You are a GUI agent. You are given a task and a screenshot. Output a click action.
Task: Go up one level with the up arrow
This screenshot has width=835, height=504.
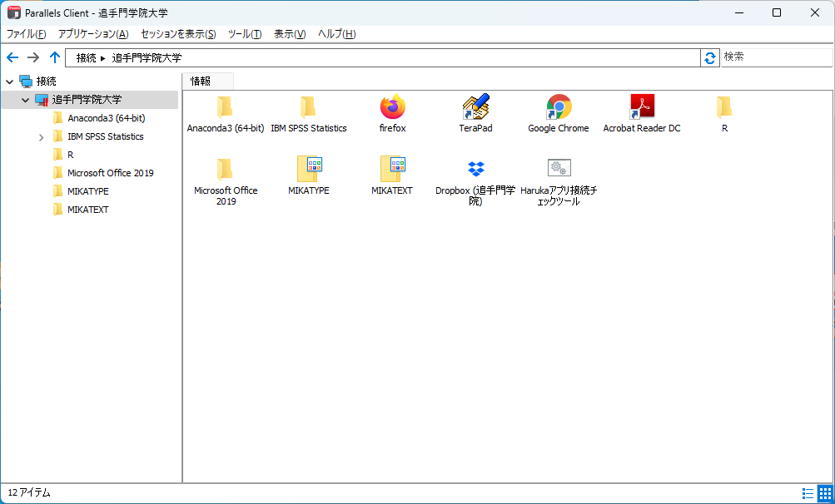click(54, 57)
